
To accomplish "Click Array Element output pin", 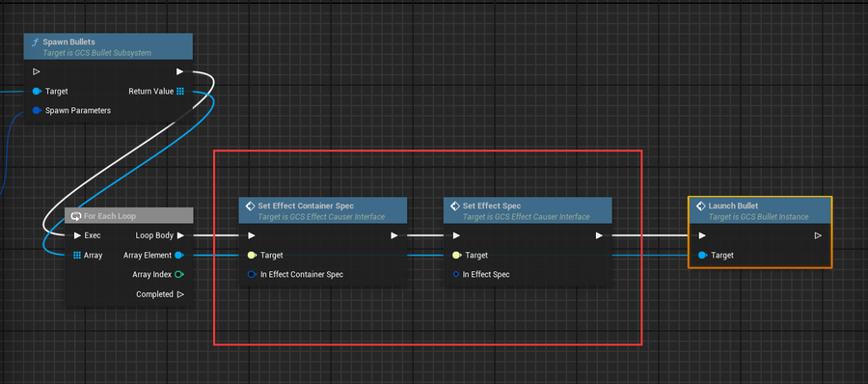I will [179, 256].
